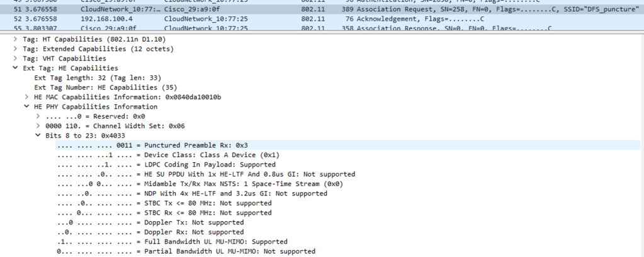Expand the Extended Capabilities tag
Image resolution: width=644 pixels, height=257 pixels.
[15, 48]
